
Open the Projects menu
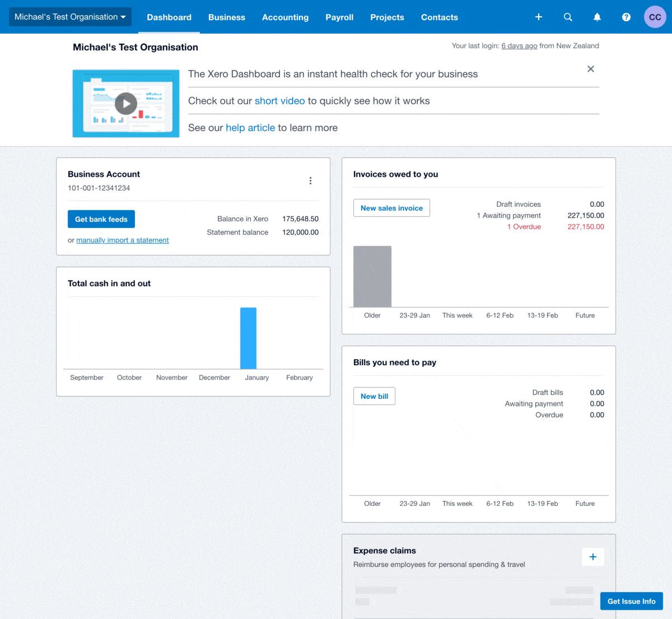pos(387,17)
